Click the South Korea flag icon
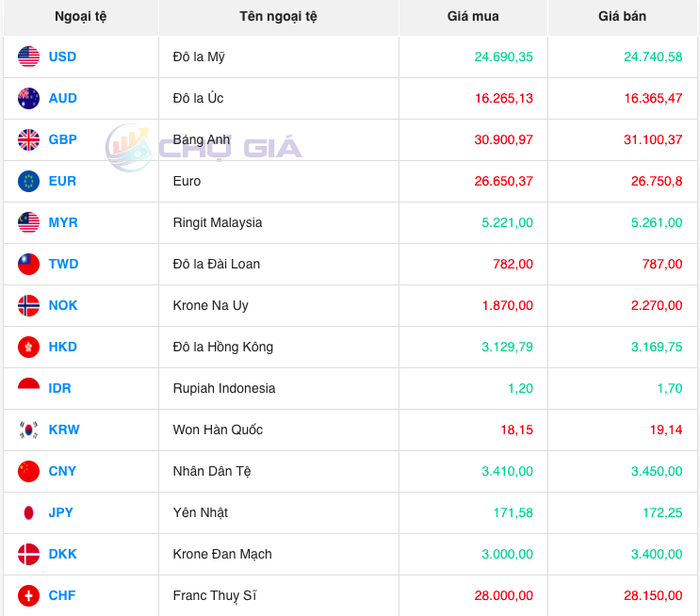 click(28, 430)
